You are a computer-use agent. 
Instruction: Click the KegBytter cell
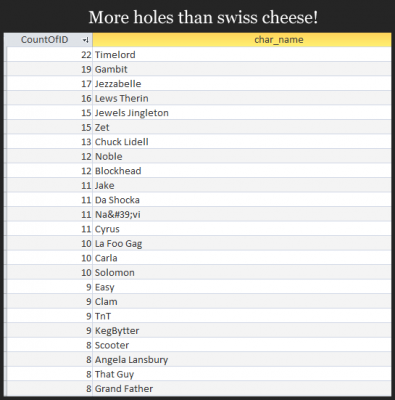(242, 331)
